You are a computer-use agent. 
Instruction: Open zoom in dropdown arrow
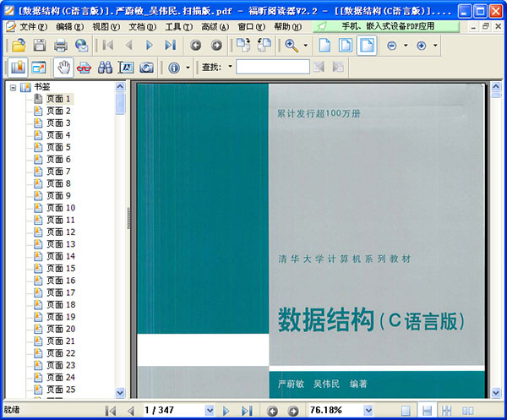click(x=435, y=46)
